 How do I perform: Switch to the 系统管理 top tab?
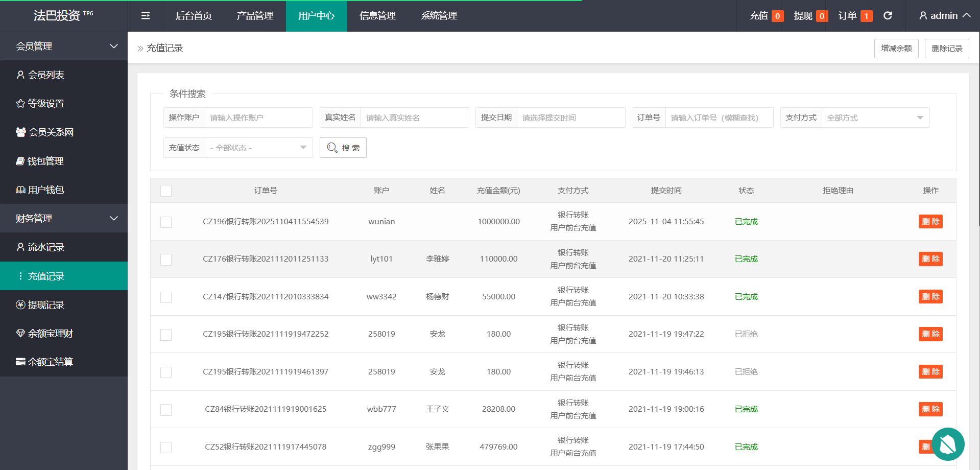tap(439, 16)
